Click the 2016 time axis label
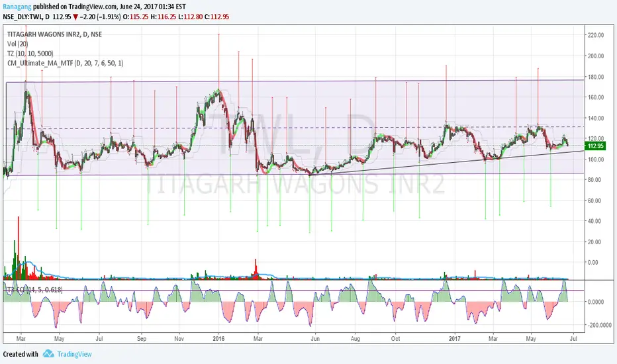Viewport: 617px width, 364px height. (218, 338)
